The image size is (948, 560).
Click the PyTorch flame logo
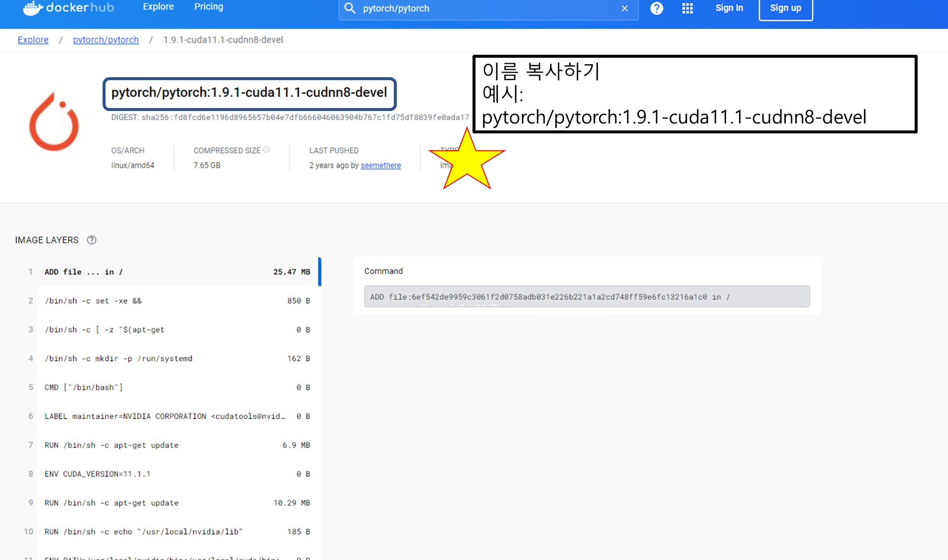click(x=54, y=122)
